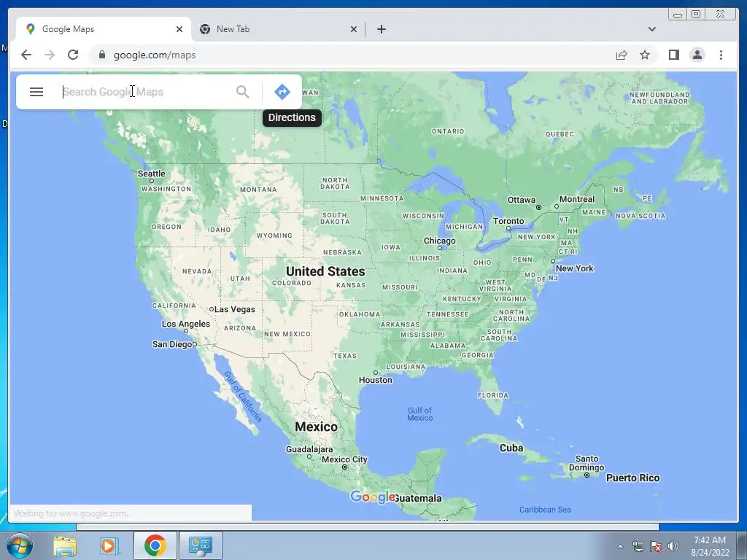
Task: Switch to the Google Maps tab
Action: pyautogui.click(x=104, y=29)
